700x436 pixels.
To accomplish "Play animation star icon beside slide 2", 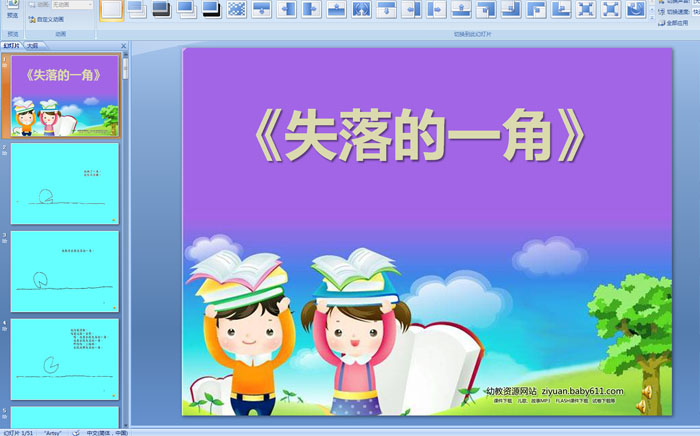I will click(x=5, y=153).
